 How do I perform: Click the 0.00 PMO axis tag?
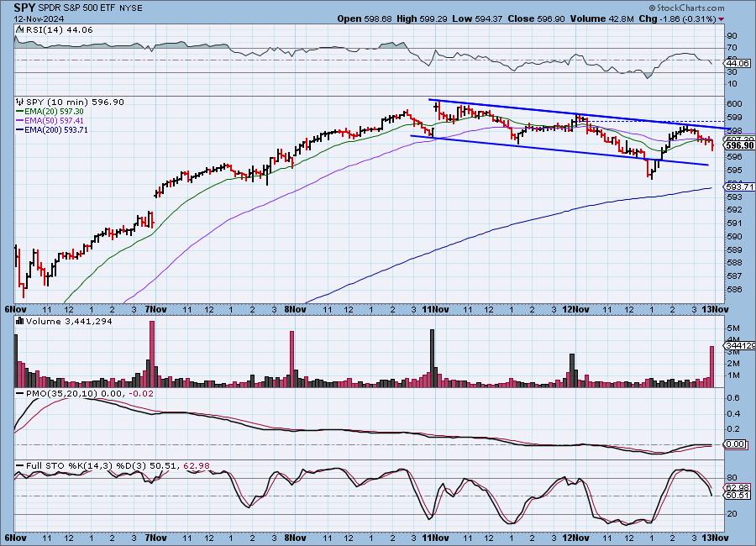pyautogui.click(x=736, y=444)
